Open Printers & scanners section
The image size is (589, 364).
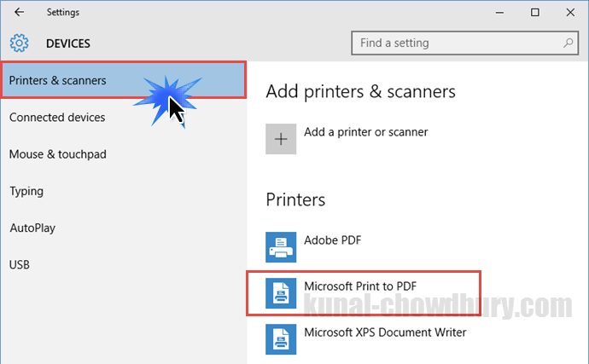pyautogui.click(x=124, y=80)
